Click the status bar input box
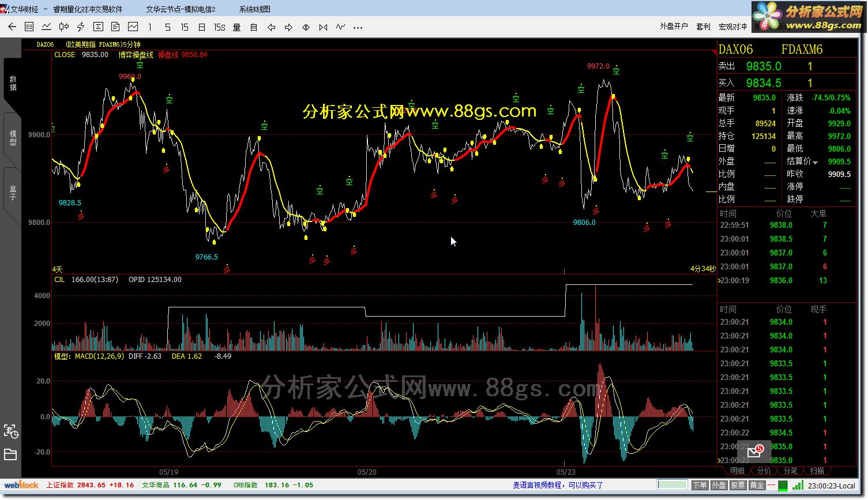Screen dimensions: 868x500 [x=672, y=485]
